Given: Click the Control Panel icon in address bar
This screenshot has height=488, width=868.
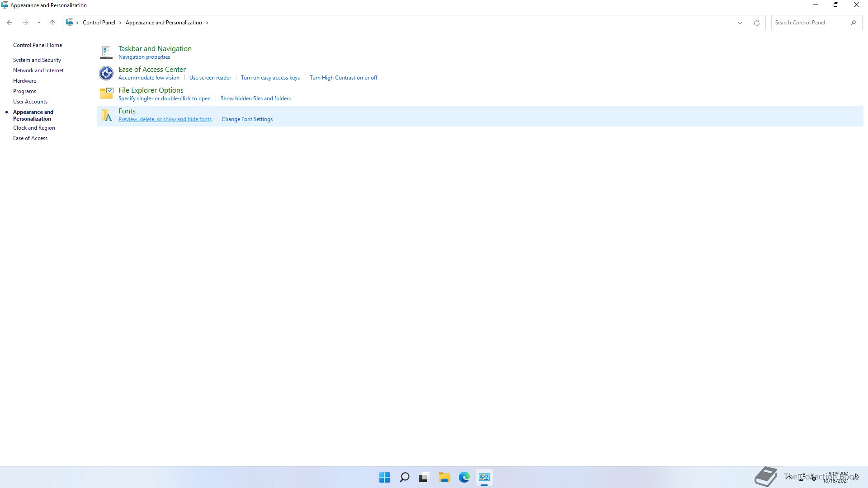Looking at the screenshot, I should point(70,22).
